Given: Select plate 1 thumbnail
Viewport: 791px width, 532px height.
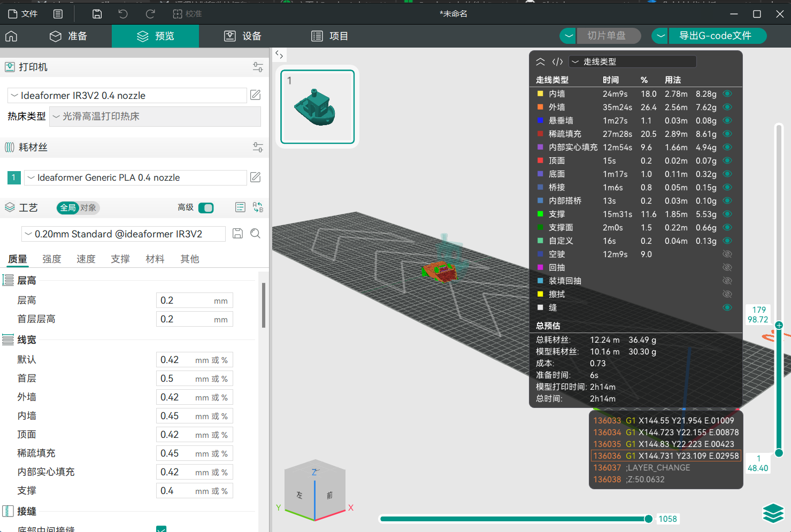Looking at the screenshot, I should pyautogui.click(x=318, y=106).
